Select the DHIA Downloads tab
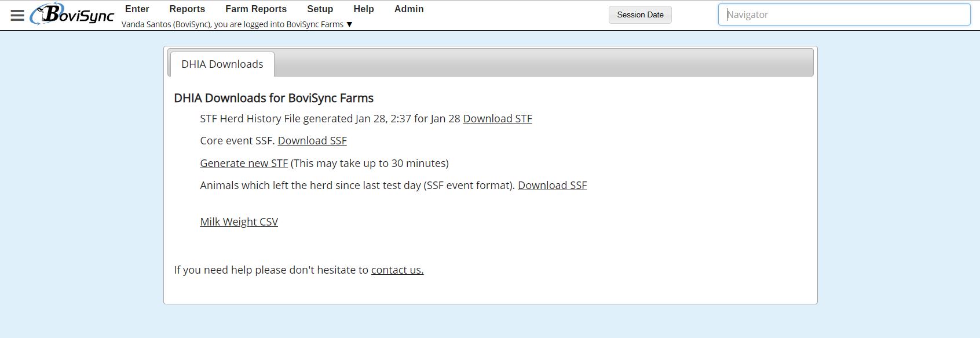The height and width of the screenshot is (338, 980). [x=222, y=64]
